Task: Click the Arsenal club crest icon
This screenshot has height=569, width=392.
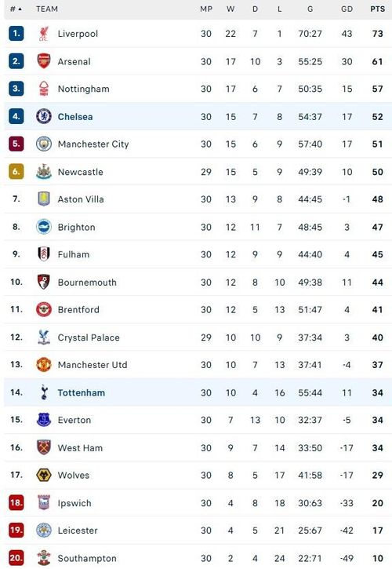Action: pos(44,61)
